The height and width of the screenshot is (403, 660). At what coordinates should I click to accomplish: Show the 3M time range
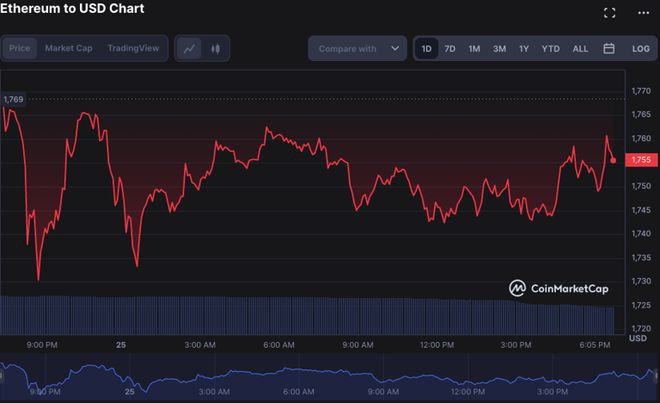coord(499,48)
